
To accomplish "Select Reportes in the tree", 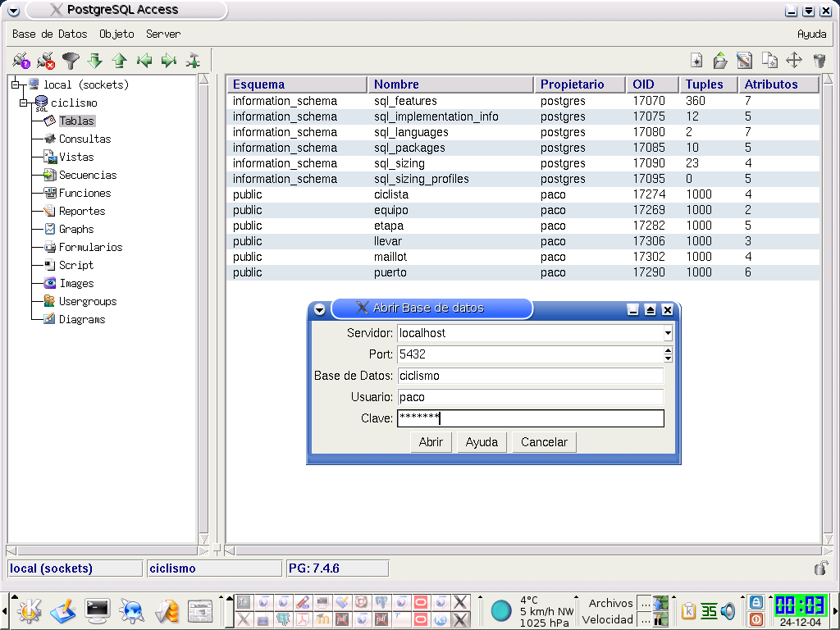I will click(x=82, y=211).
